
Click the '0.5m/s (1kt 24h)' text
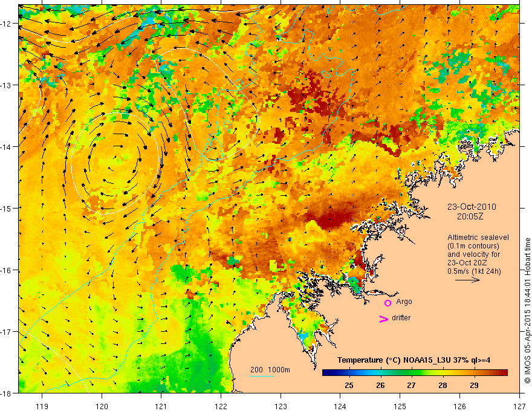pyautogui.click(x=474, y=271)
